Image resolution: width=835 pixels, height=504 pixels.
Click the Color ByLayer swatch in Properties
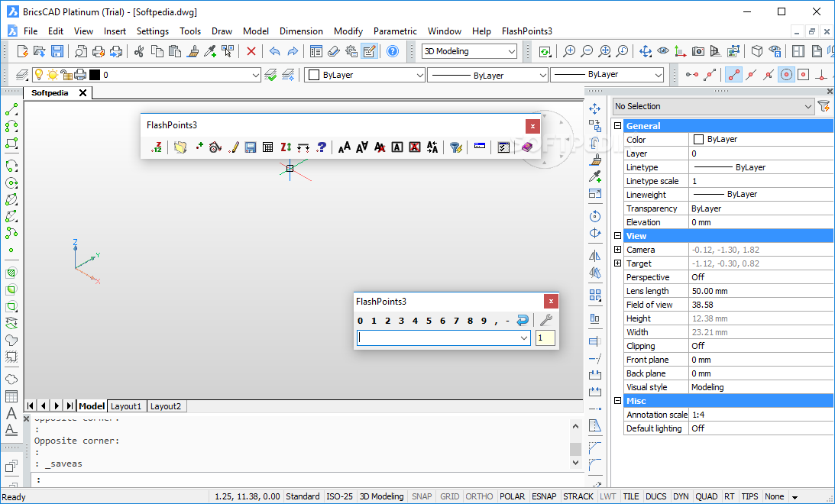[699, 140]
